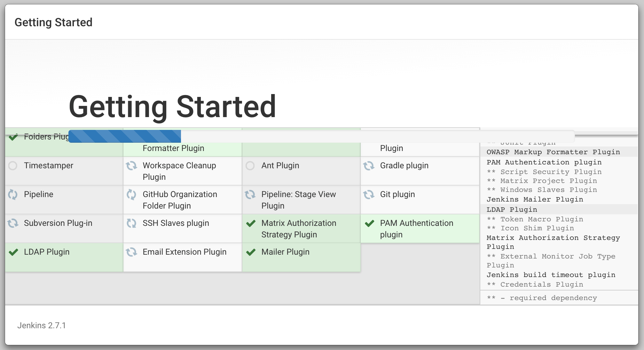644x350 pixels.
Task: Click the Gradle plugin spinning install icon
Action: click(x=369, y=166)
